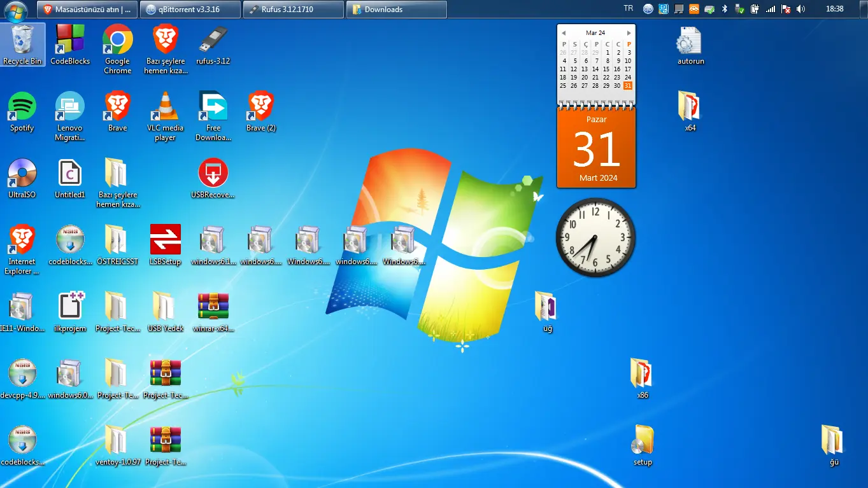Select the setup folder icon

pyautogui.click(x=643, y=445)
